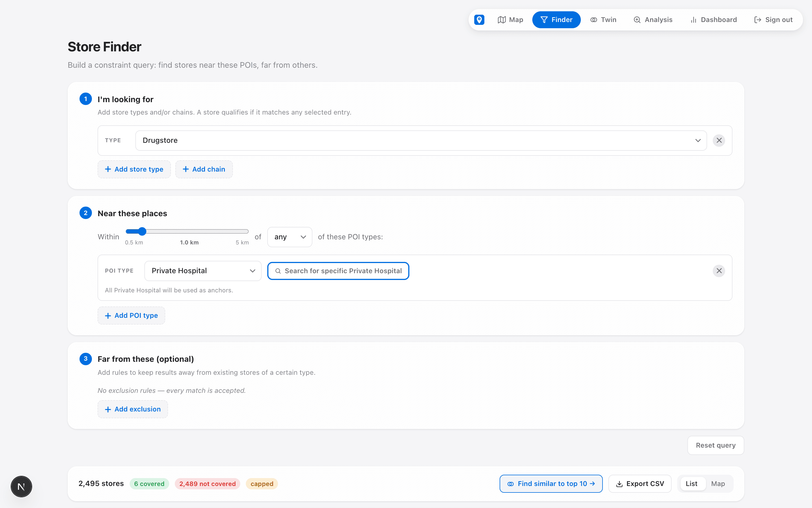Viewport: 812px width, 508px height.
Task: Add a new POI type
Action: click(x=131, y=316)
